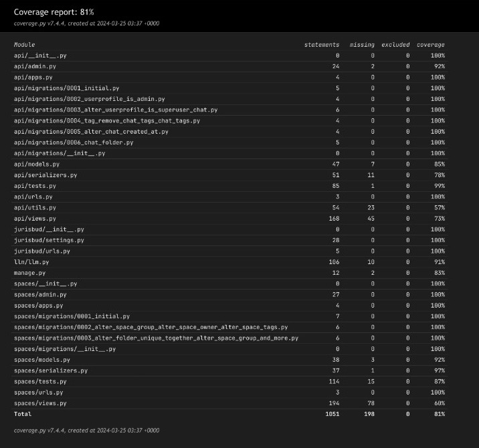Sort by the coverage column header

[x=432, y=45]
